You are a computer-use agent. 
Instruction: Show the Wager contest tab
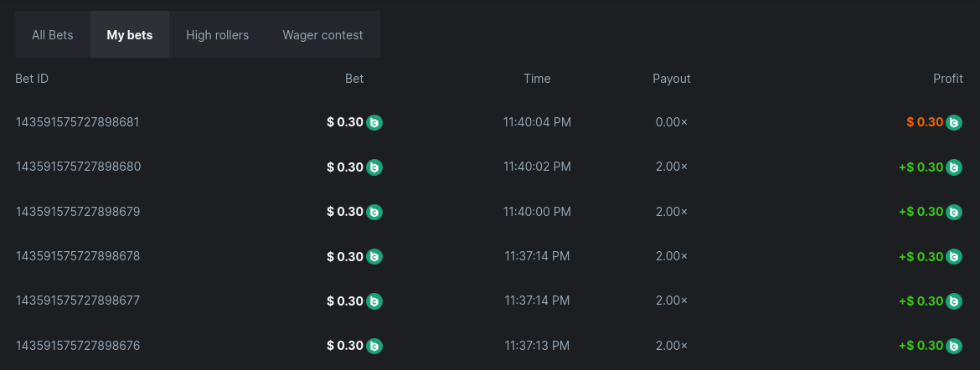(322, 35)
